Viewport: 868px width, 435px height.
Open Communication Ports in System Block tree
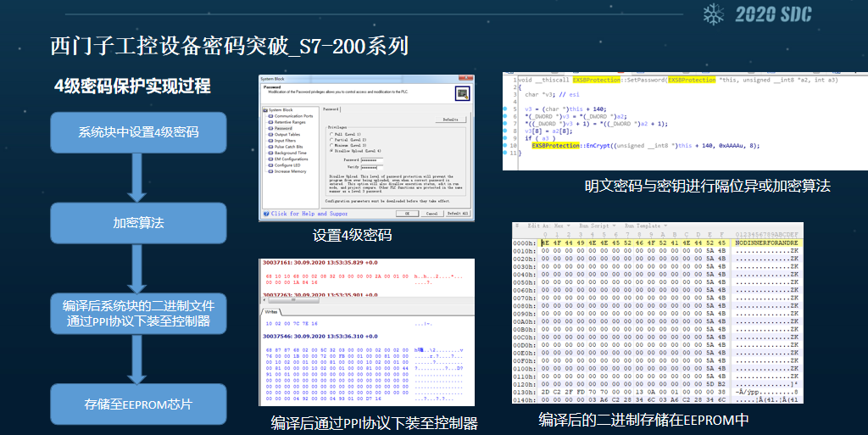292,116
